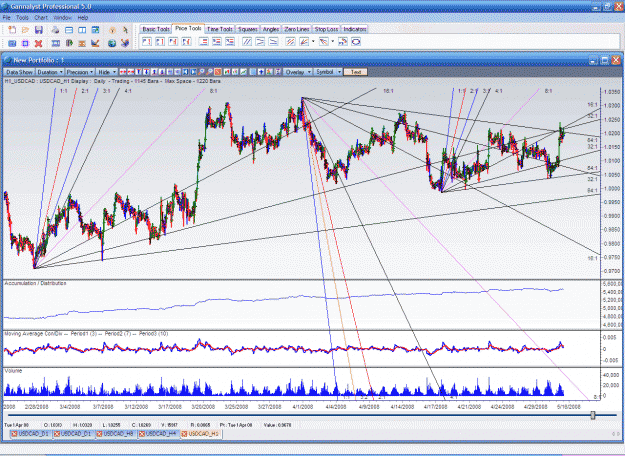Click the orange square icon in chart toolbar
Viewport: 625px width, 456px height.
tap(218, 72)
